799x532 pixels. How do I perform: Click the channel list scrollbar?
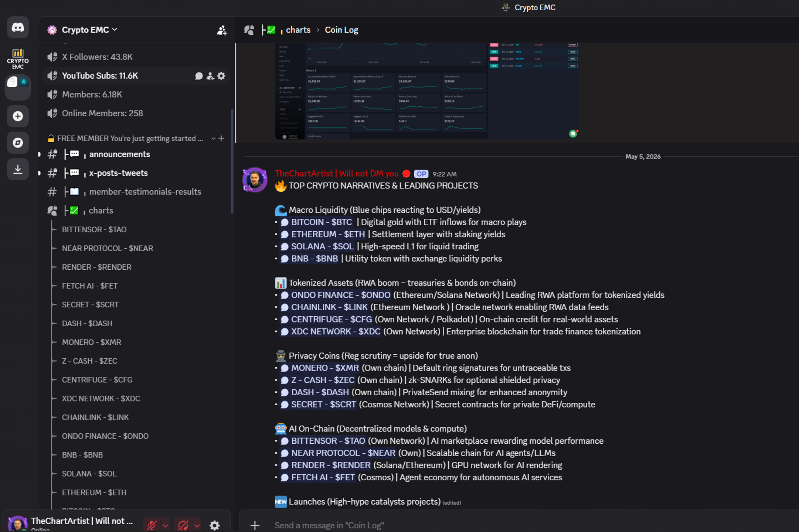pos(232,161)
